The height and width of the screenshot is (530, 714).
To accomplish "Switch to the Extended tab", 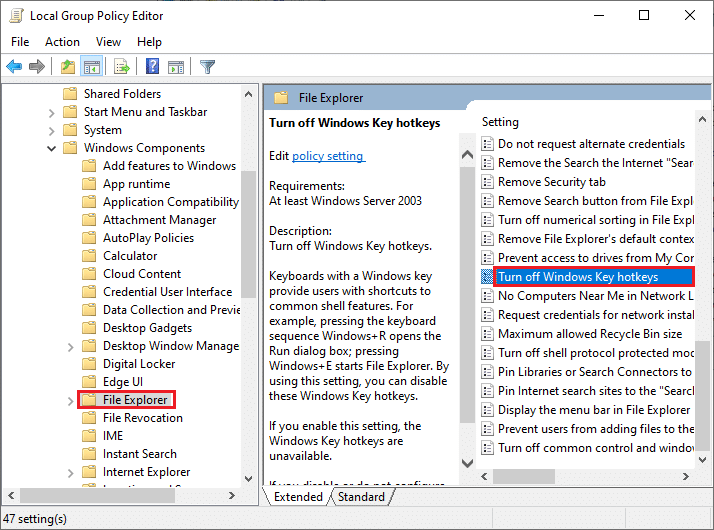I will (298, 497).
